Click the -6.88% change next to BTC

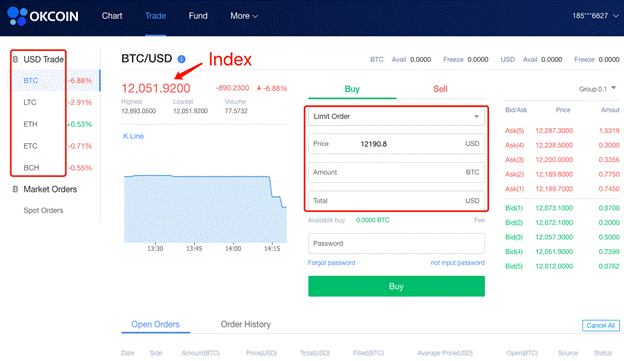[80, 80]
